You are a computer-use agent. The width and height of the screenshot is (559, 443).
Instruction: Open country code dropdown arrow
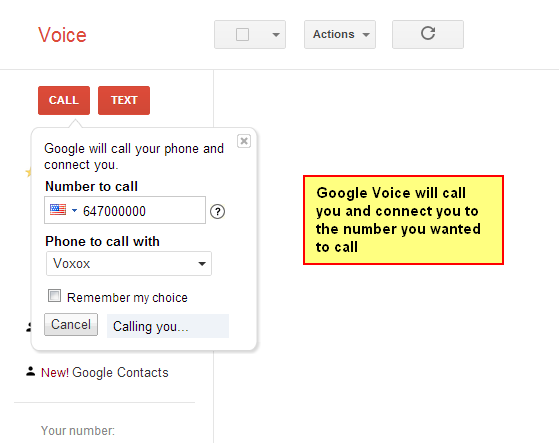click(x=74, y=211)
